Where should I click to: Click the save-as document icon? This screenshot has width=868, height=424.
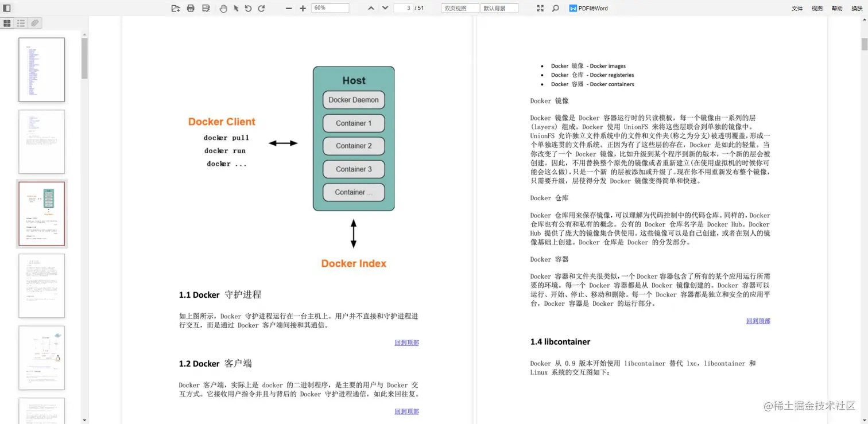[206, 8]
